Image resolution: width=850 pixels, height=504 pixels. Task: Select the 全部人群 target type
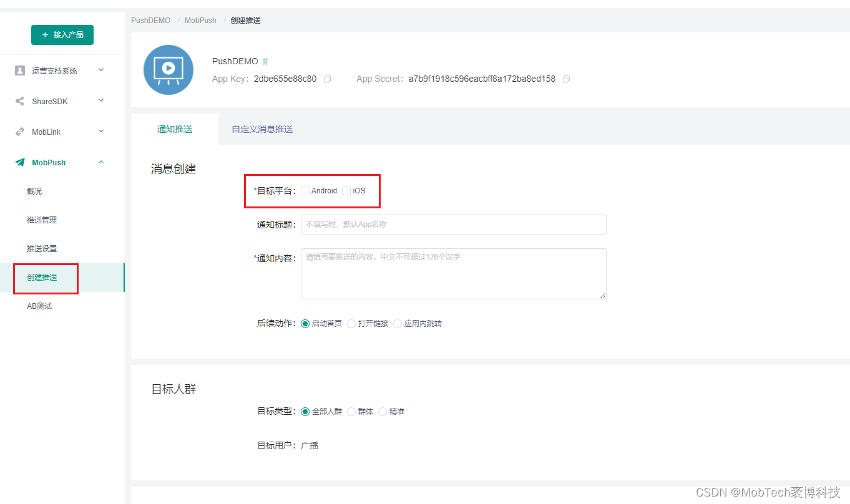coord(305,412)
